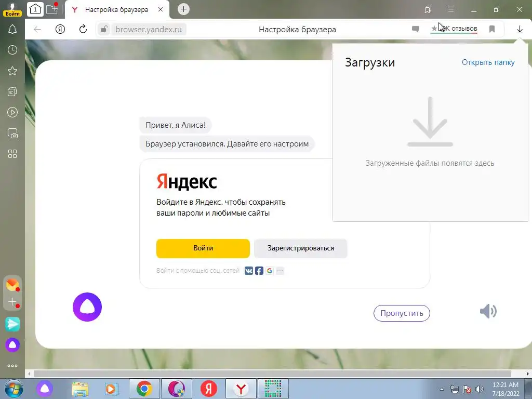The width and height of the screenshot is (532, 399).
Task: Open the tabs panel icon in titlebar
Action: tap(428, 9)
